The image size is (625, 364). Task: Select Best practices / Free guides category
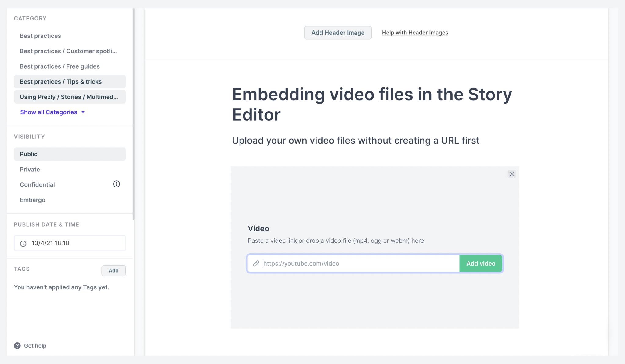click(70, 66)
